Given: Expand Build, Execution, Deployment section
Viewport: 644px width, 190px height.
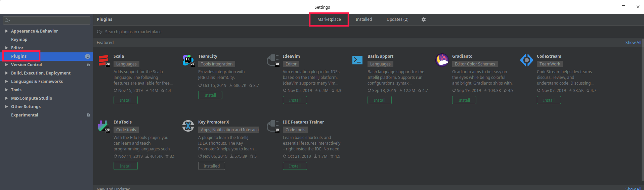Looking at the screenshot, I should pos(6,73).
